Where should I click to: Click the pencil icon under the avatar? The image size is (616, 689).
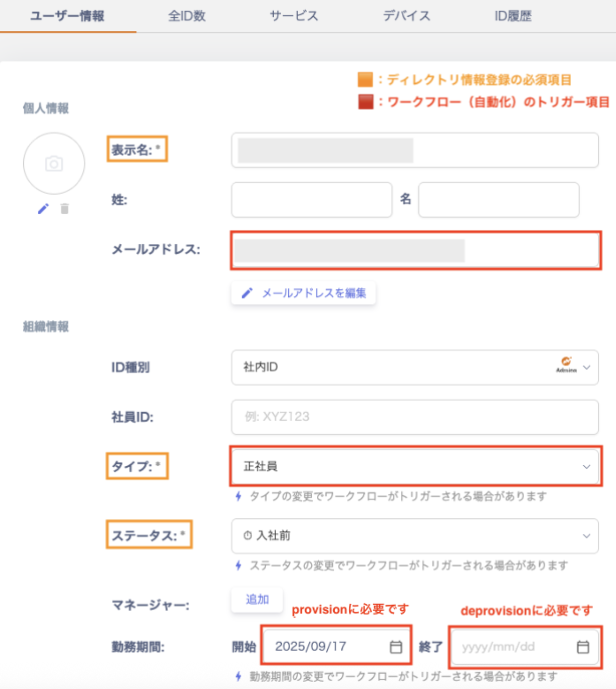(x=43, y=209)
